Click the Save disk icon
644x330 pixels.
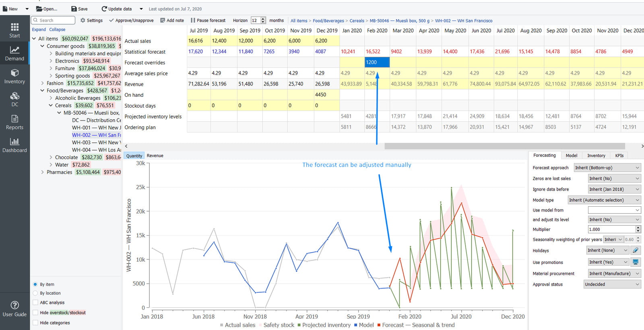[x=74, y=9]
